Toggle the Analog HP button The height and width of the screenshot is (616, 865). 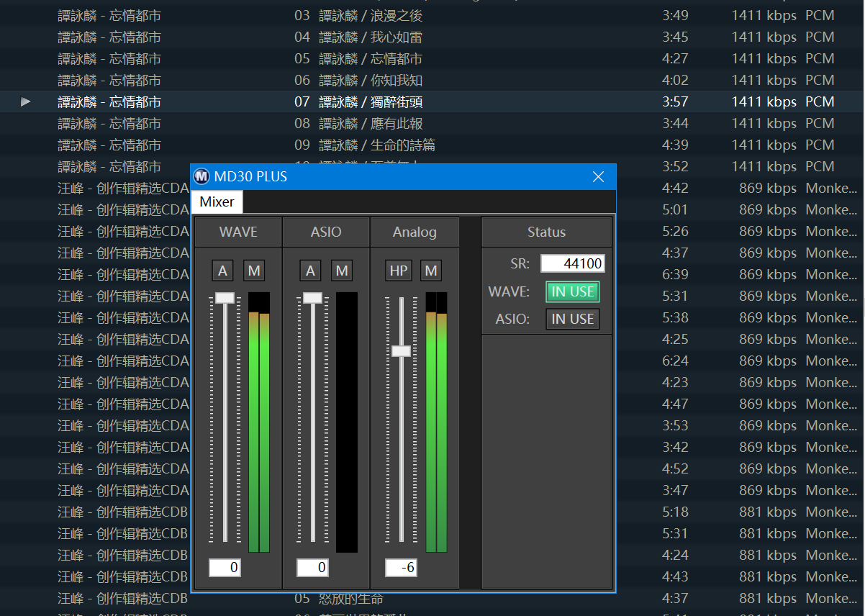[x=399, y=271]
